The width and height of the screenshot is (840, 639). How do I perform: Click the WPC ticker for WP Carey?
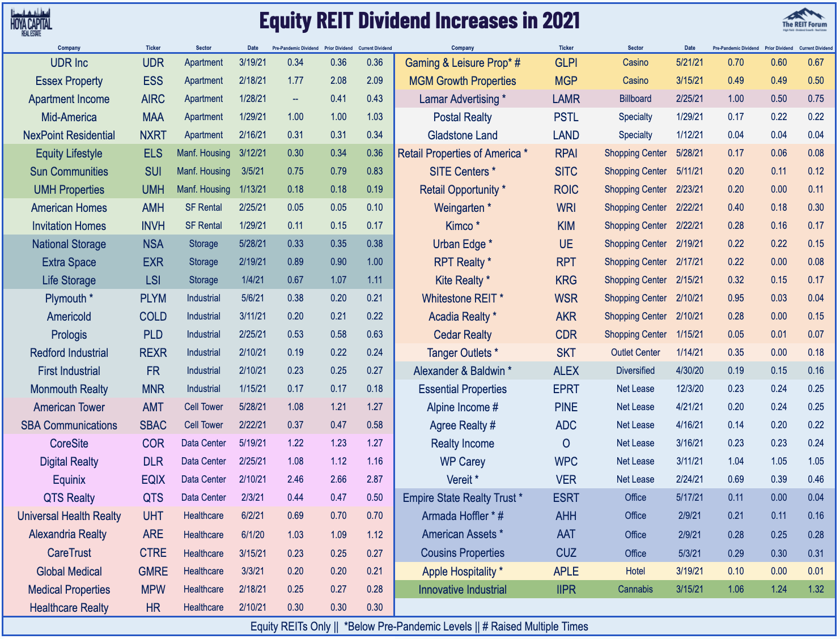point(566,462)
